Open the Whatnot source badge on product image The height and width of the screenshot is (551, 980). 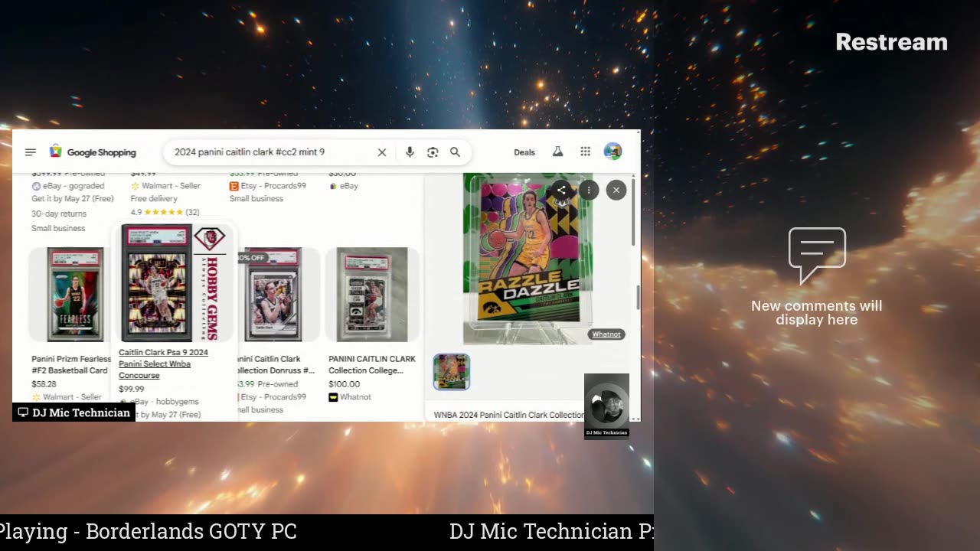click(x=606, y=334)
